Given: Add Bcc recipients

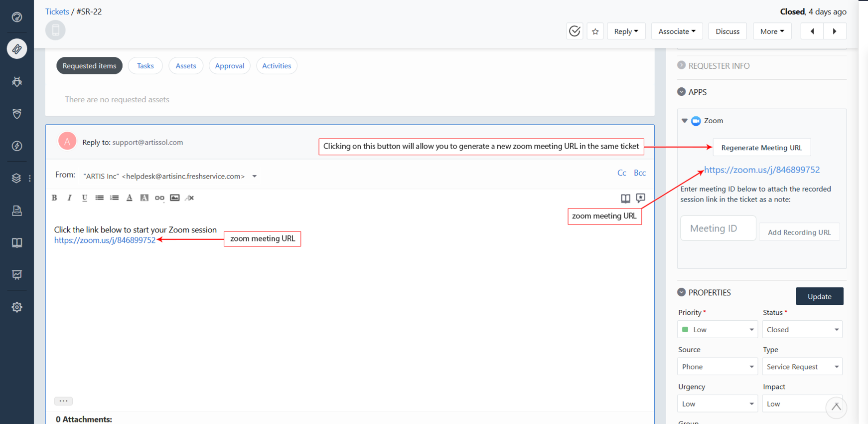Looking at the screenshot, I should click(640, 173).
